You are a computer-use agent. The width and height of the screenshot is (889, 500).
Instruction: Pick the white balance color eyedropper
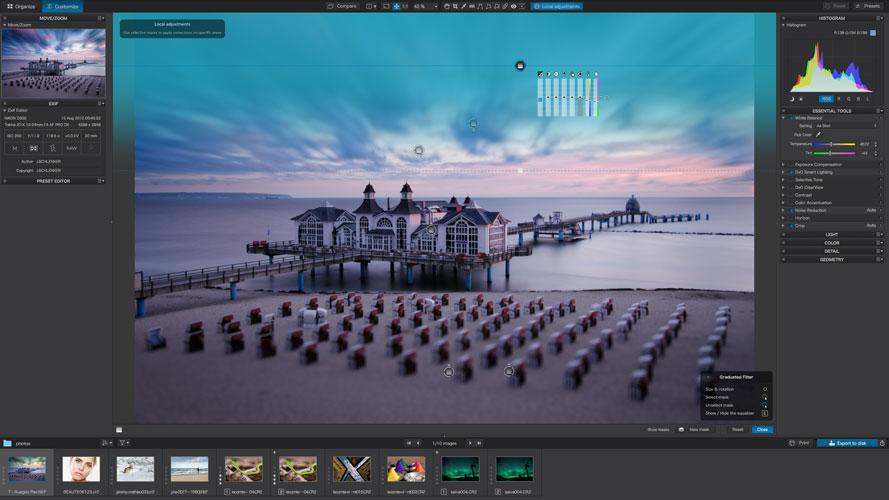(x=818, y=134)
